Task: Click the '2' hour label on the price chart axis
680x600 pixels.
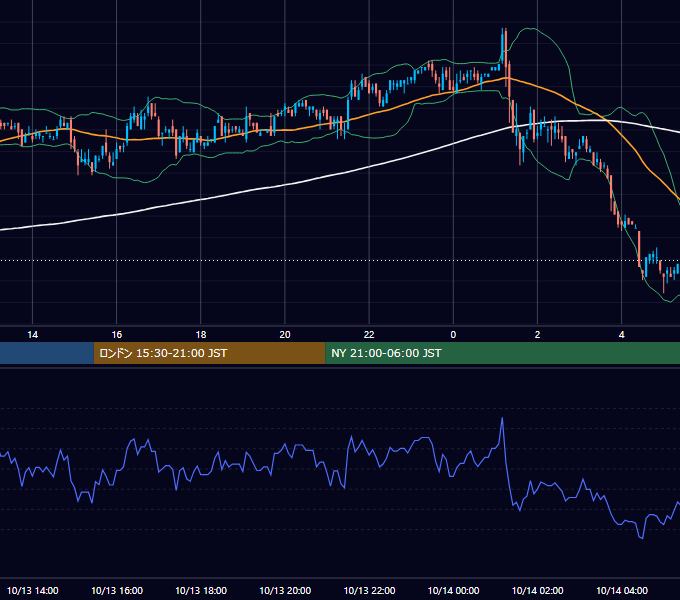Action: pyautogui.click(x=537, y=335)
